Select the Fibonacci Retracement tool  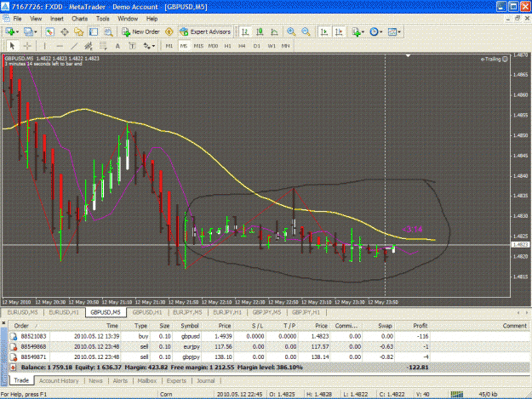[103, 46]
